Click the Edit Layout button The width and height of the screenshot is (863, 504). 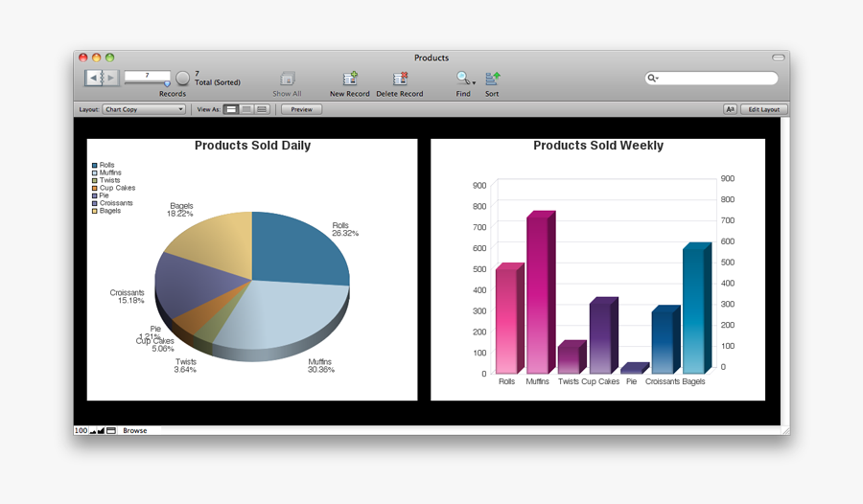(764, 109)
